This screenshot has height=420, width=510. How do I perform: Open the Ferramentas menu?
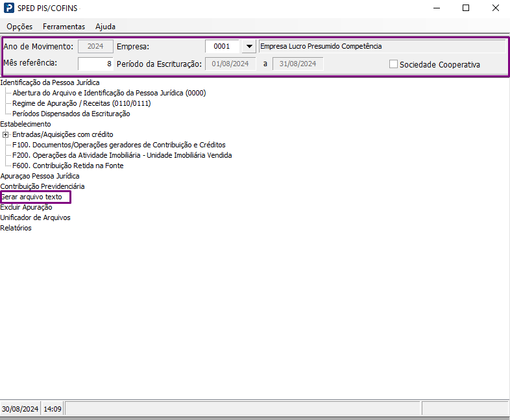[x=64, y=27]
